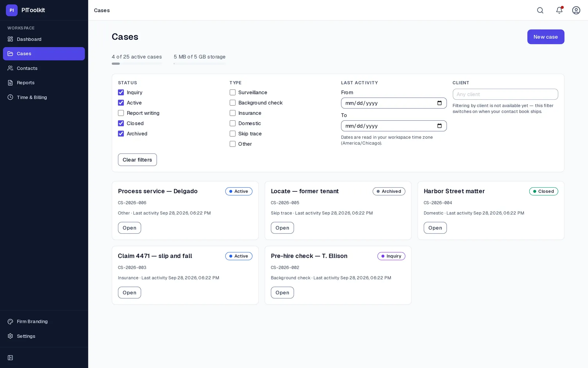Click the Cases folder icon in sidebar
Screen dimensions: 588x368
tap(10, 54)
